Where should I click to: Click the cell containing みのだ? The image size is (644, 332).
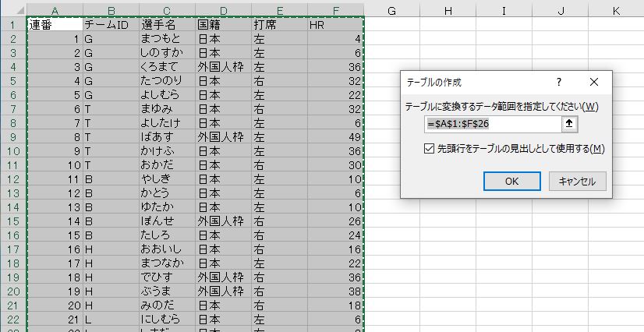pyautogui.click(x=167, y=305)
